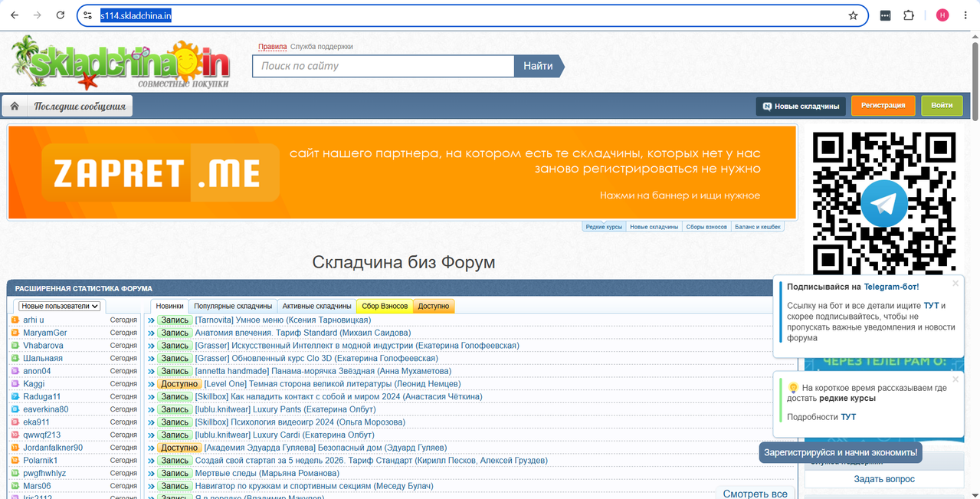Go to forum home via house icon
The width and height of the screenshot is (980, 499).
click(x=15, y=106)
